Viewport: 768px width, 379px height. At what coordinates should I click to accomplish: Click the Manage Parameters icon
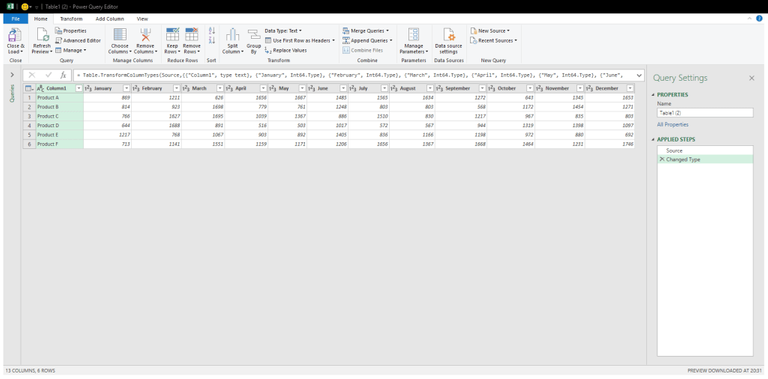pyautogui.click(x=414, y=34)
